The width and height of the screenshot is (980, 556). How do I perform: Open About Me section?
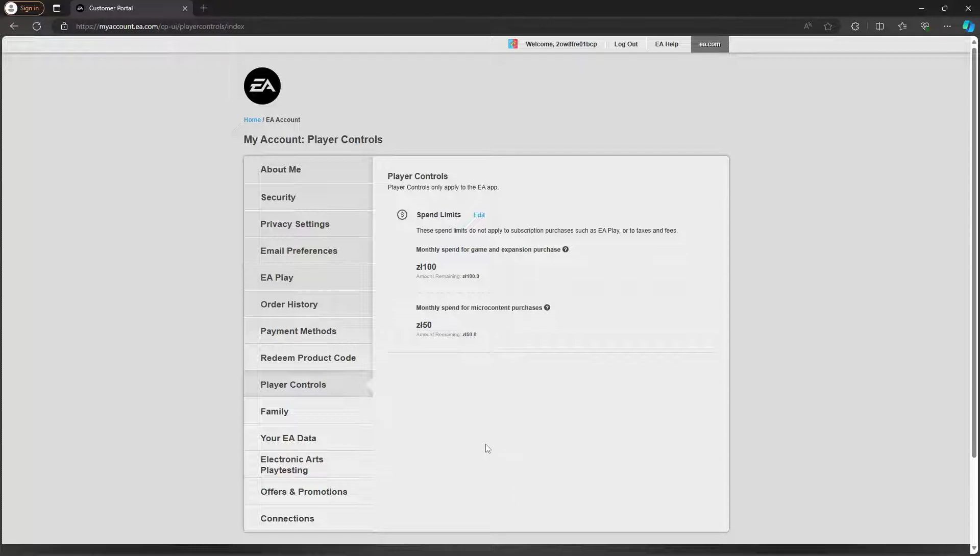click(x=308, y=169)
